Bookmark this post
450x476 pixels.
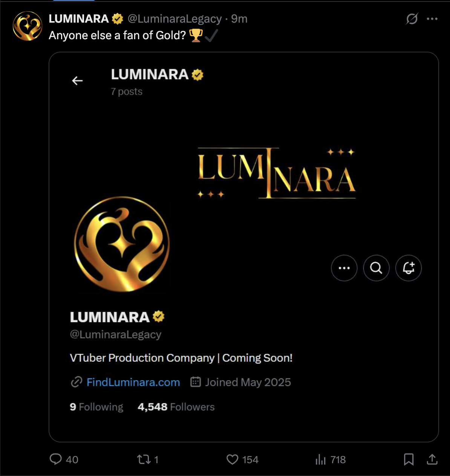tap(409, 459)
